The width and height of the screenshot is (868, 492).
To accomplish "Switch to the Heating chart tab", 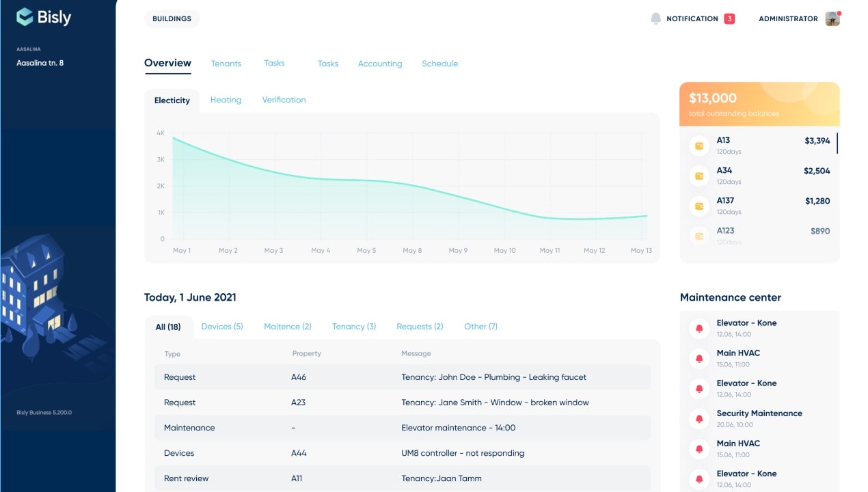I will [226, 100].
